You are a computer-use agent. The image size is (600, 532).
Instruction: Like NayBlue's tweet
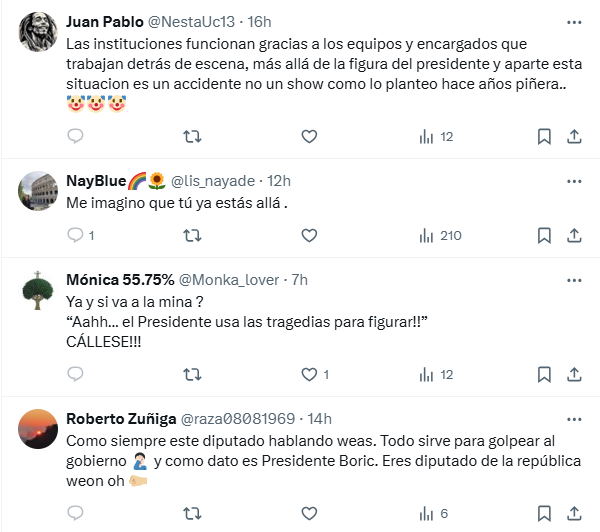point(309,236)
